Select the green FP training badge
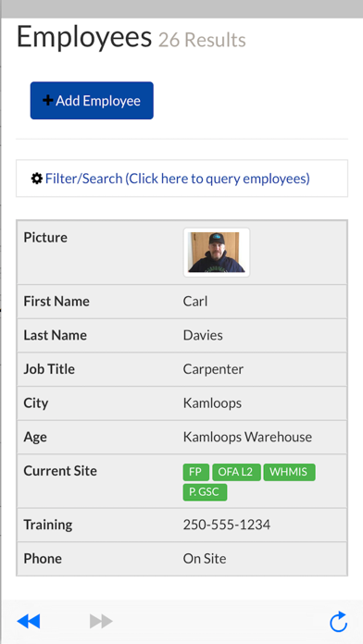 click(x=196, y=472)
